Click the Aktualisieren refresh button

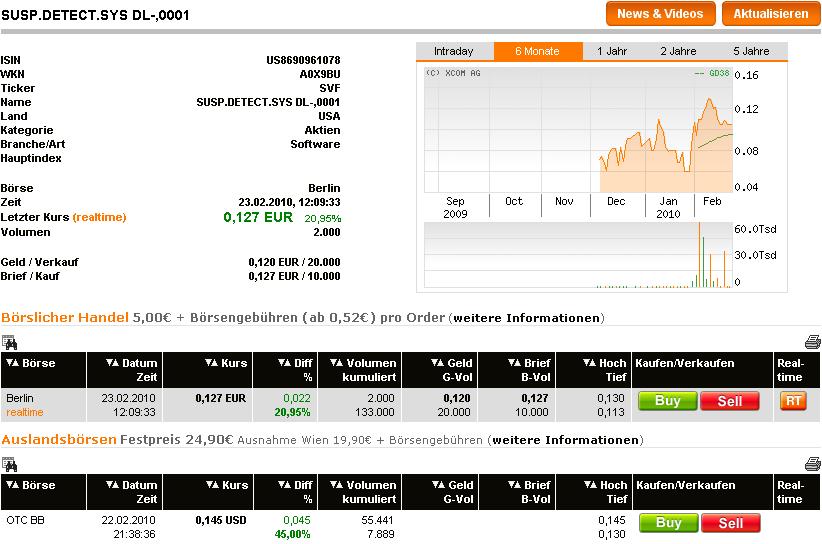point(771,14)
